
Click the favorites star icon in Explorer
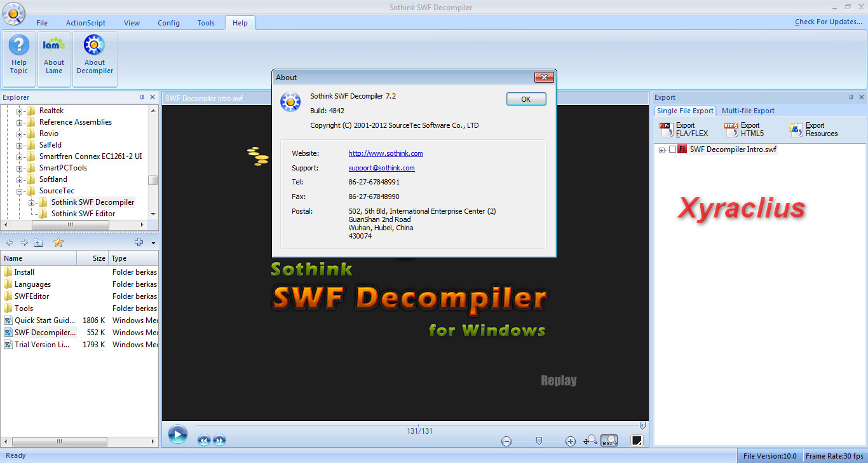point(58,242)
